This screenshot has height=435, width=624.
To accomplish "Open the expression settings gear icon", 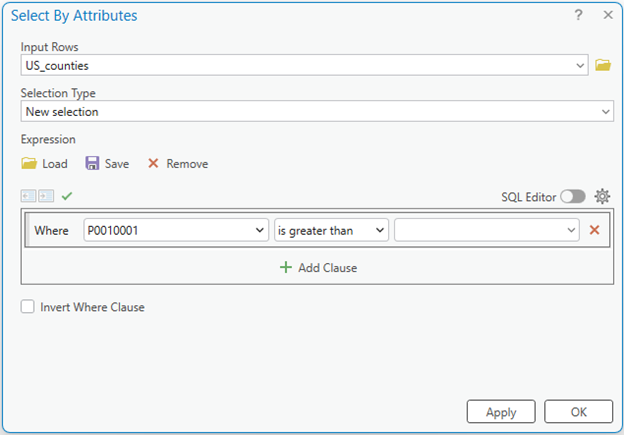I will 602,196.
